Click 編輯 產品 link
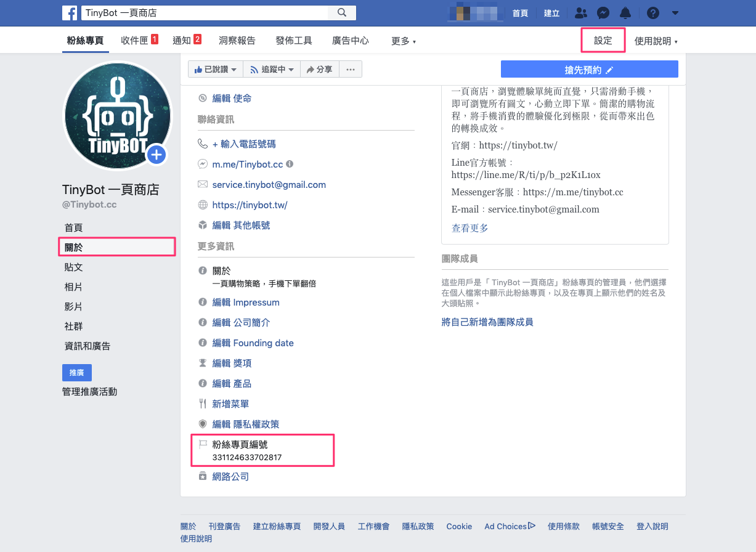 click(232, 384)
